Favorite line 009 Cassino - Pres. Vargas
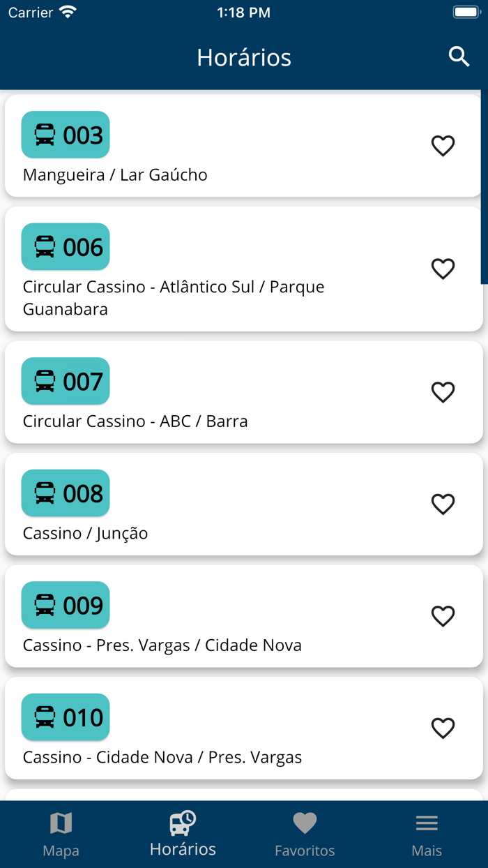The image size is (488, 868). point(443,616)
